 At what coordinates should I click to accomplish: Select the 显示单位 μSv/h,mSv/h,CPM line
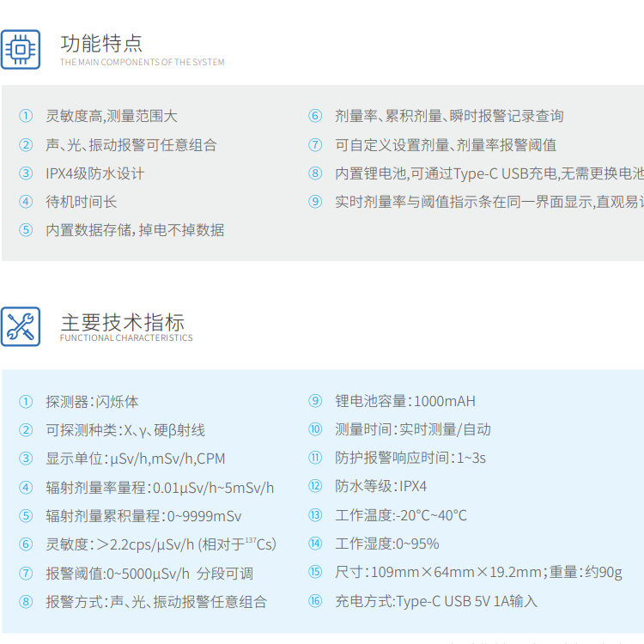click(x=135, y=459)
